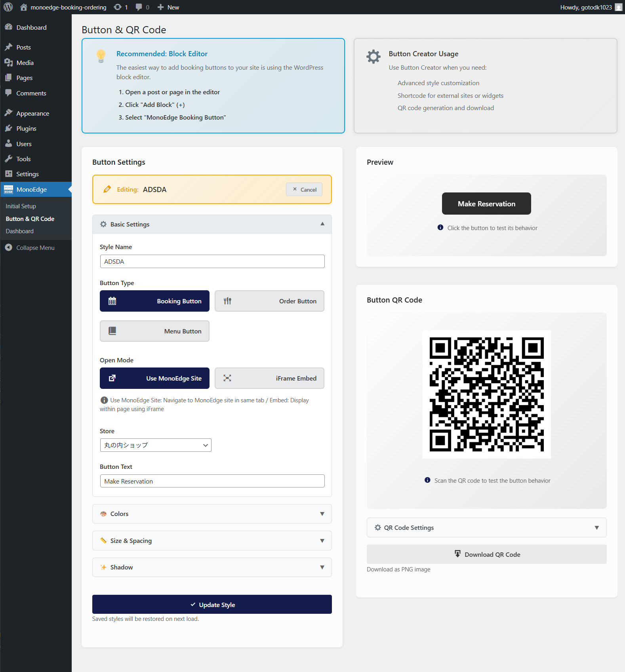
Task: Collapse the Basic Settings section
Action: [322, 224]
